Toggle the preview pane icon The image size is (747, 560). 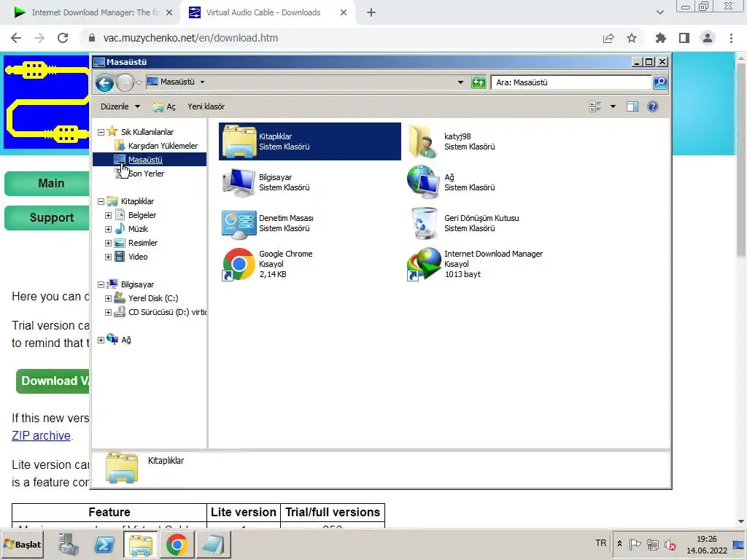(x=632, y=106)
